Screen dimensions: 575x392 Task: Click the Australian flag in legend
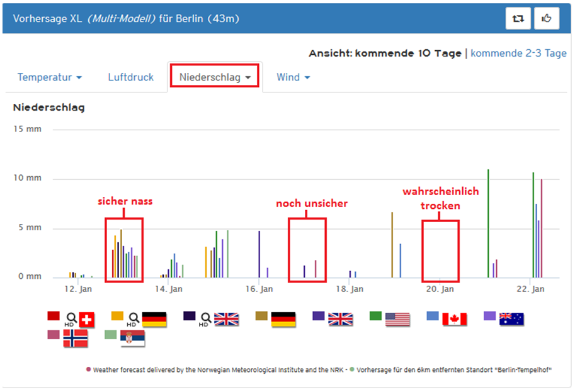click(511, 320)
